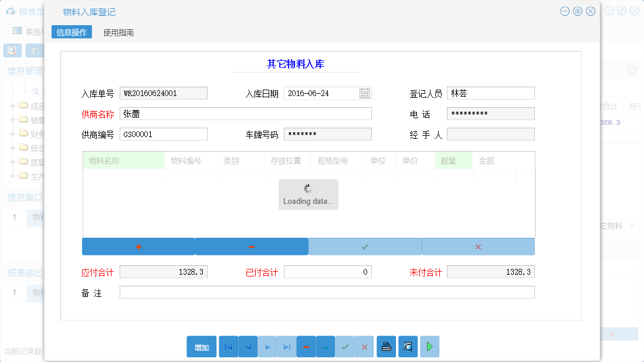644x362 pixels.
Task: Delete record with the red minus toolbar icon
Action: 306,346
